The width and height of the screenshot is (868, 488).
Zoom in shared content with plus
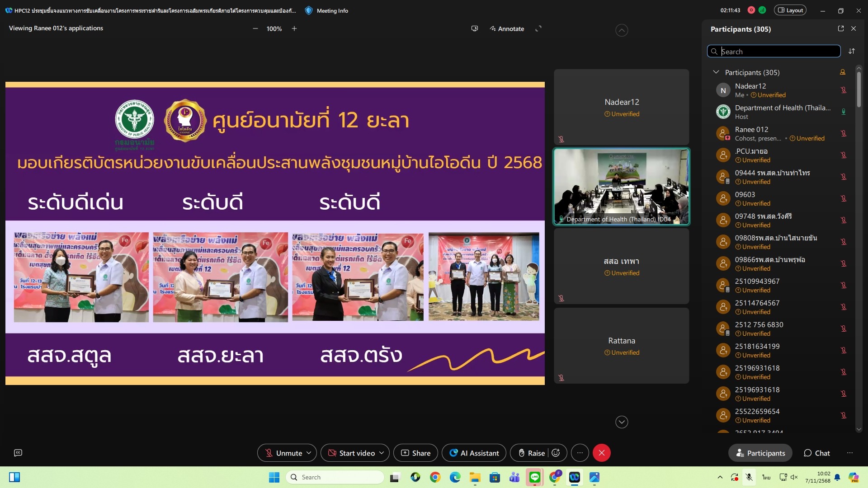pos(294,28)
